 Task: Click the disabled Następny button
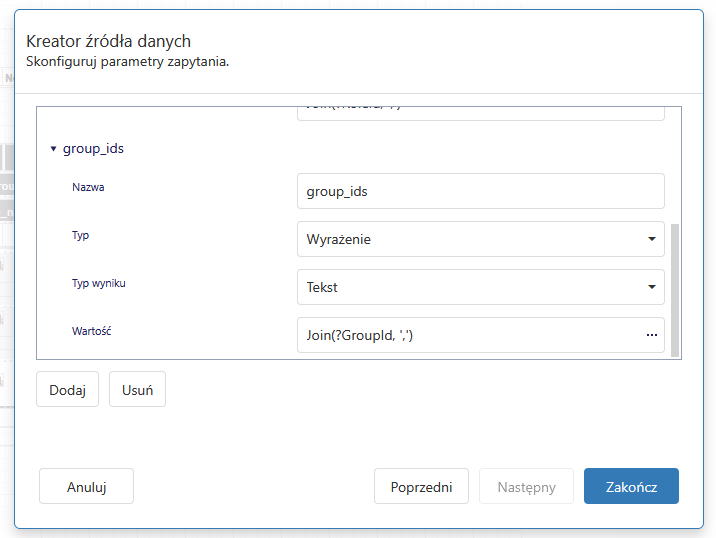click(527, 487)
